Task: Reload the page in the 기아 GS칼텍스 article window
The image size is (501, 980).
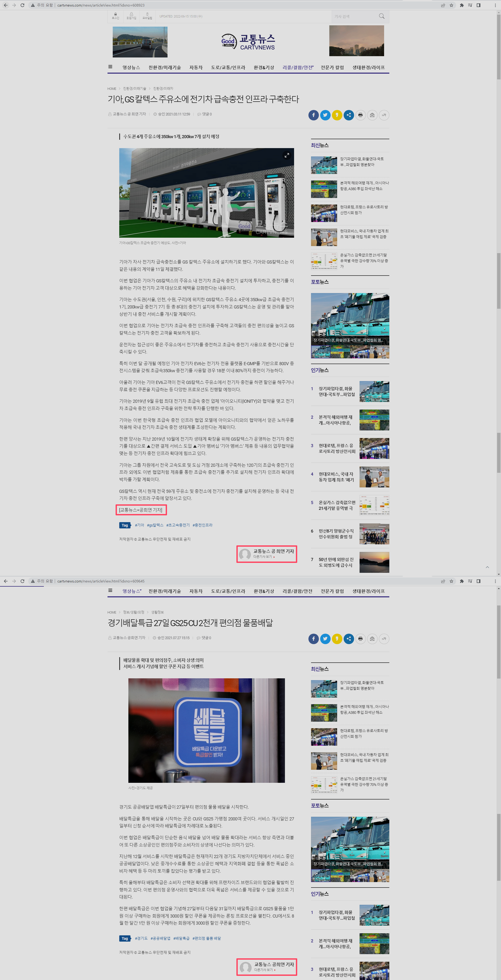Action: point(22,5)
